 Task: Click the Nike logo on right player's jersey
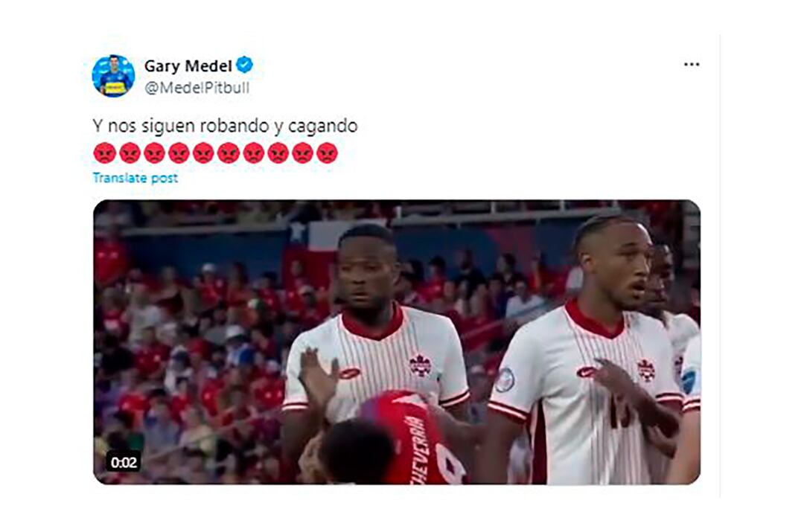click(586, 371)
